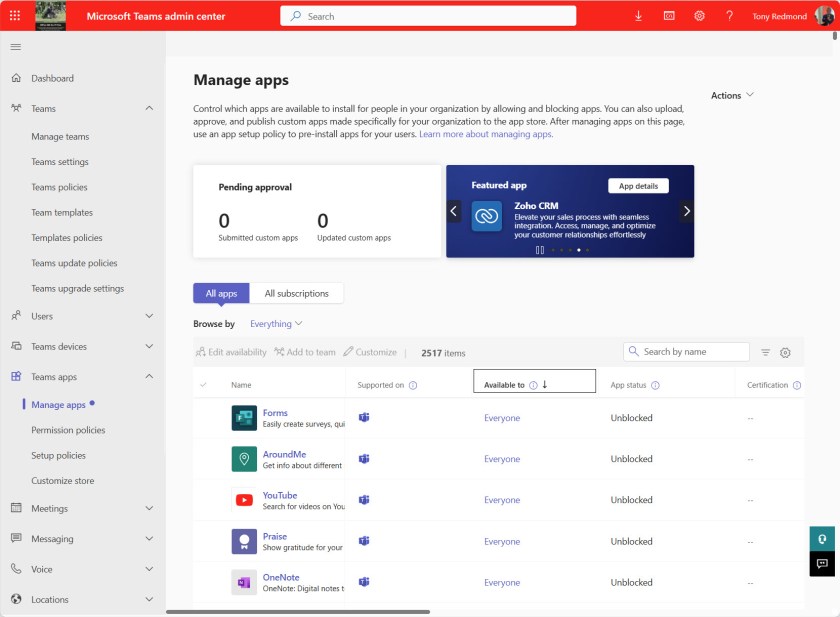Viewport: 840px width, 617px height.
Task: Click info icon next to Supported on
Action: 413,385
